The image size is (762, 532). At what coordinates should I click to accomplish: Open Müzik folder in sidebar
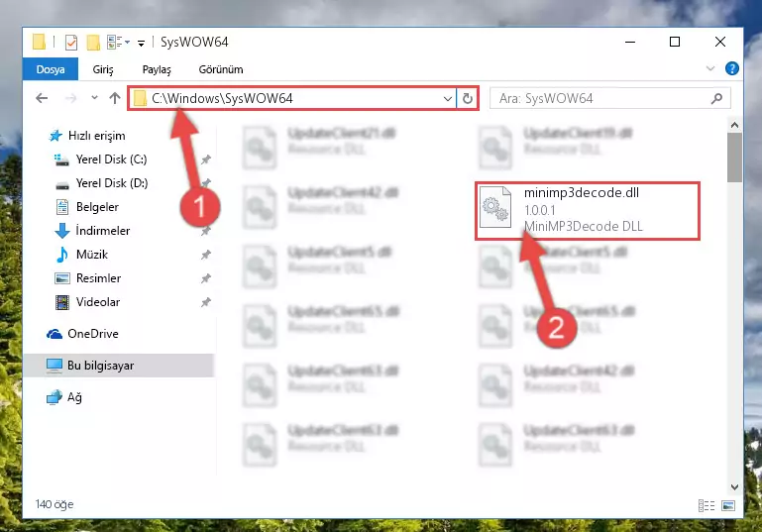pyautogui.click(x=81, y=255)
